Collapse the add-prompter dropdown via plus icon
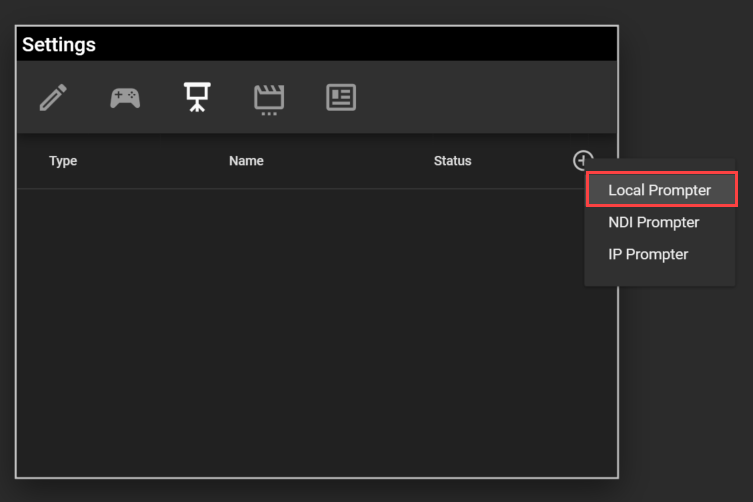Image resolution: width=753 pixels, height=502 pixels. tap(583, 160)
